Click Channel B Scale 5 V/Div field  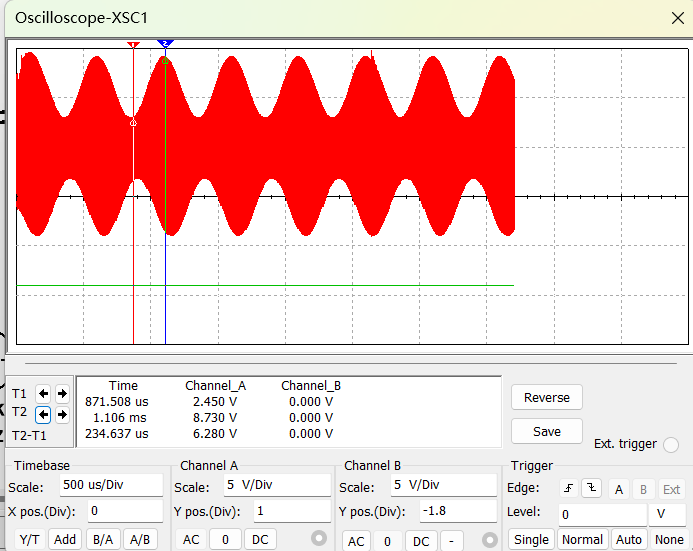point(444,485)
